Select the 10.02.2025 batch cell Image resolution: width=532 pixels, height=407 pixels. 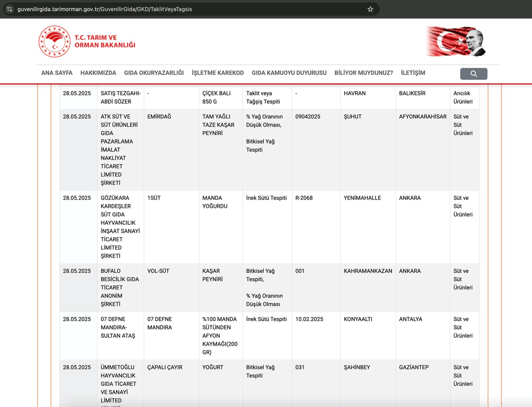pyautogui.click(x=316, y=336)
